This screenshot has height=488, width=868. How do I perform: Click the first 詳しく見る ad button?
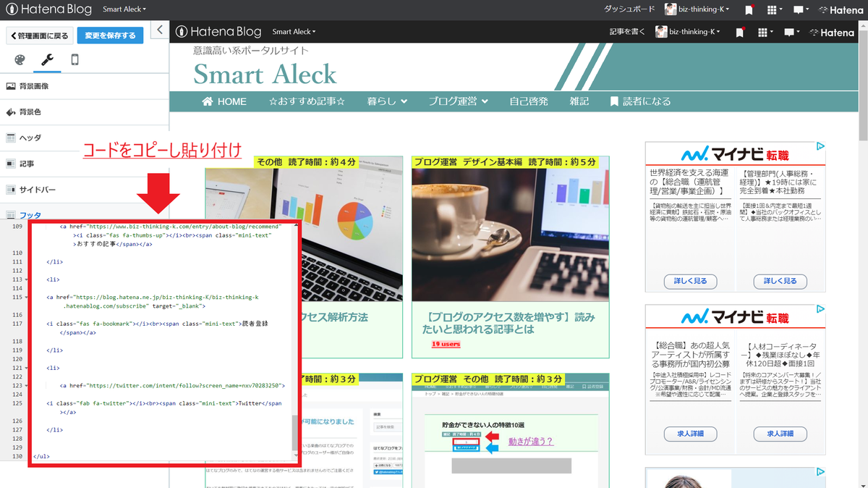(x=689, y=281)
